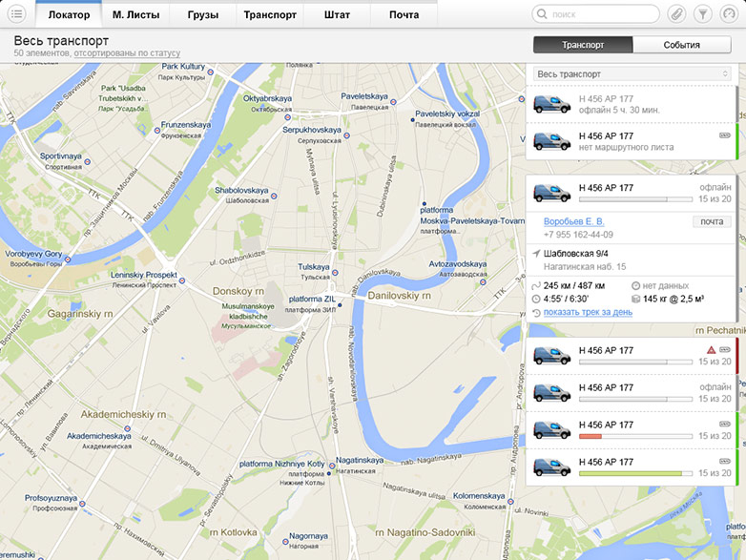Click the tracker icon next to the warning triangle

click(725, 350)
